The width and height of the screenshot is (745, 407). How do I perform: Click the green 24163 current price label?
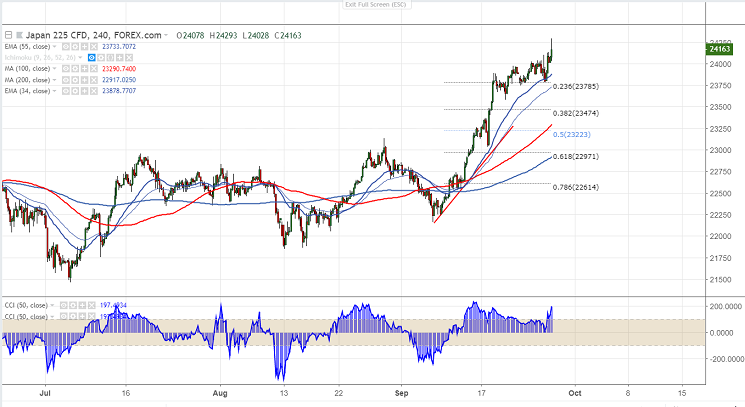coord(719,49)
